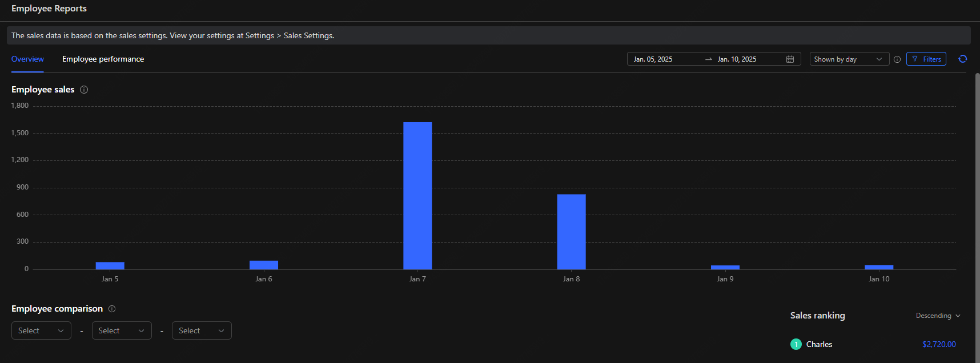The image size is (980, 363).
Task: Click the Jan 8 sales bar
Action: click(571, 232)
